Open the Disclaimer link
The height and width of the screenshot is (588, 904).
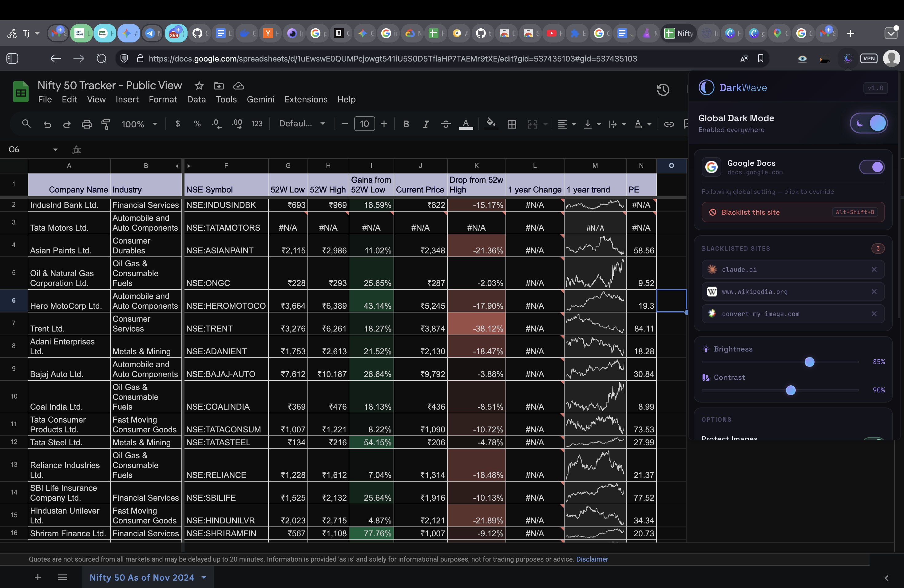tap(592, 559)
